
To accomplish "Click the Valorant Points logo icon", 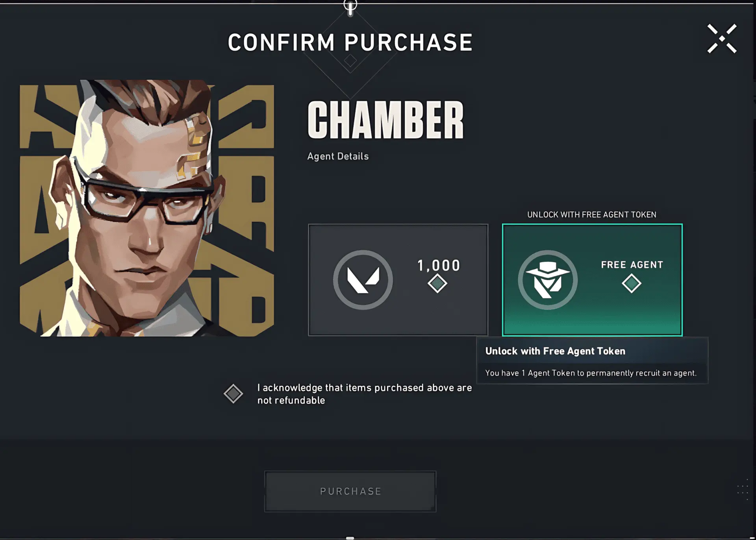I will tap(363, 280).
